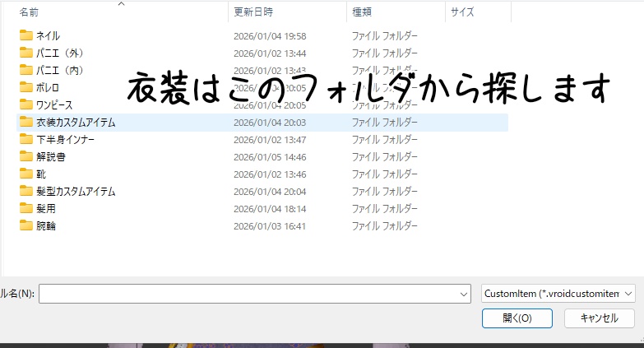Click the file name input field
The width and height of the screenshot is (644, 348).
click(255, 294)
